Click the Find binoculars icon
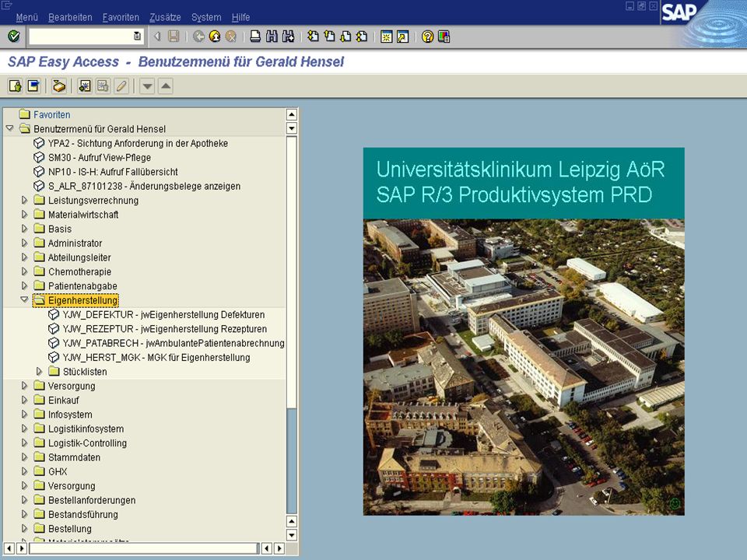The height and width of the screenshot is (560, 747). [x=272, y=37]
